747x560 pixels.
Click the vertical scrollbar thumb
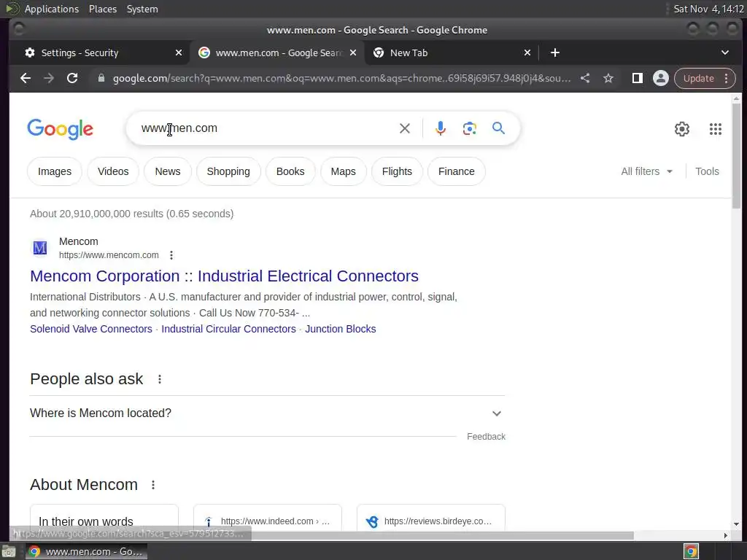[x=737, y=155]
